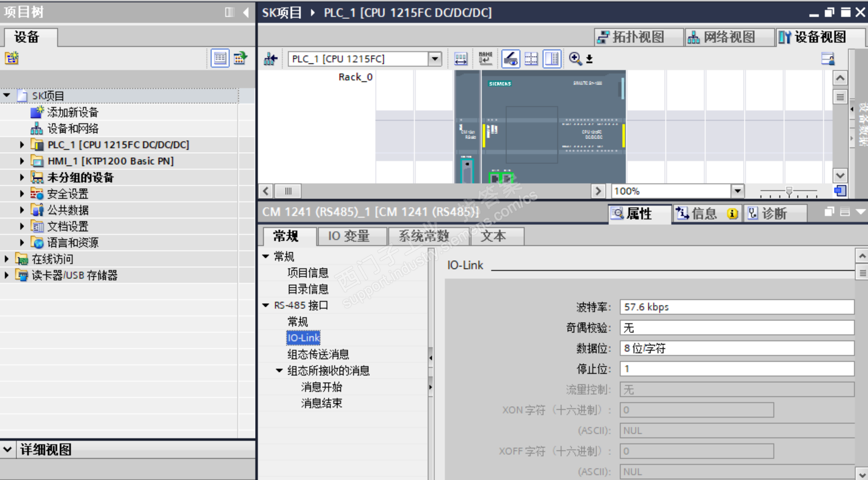Screen dimensions: 868x480
Task: Collapse the RS-485 接口 node in properties navigation
Action: point(266,305)
